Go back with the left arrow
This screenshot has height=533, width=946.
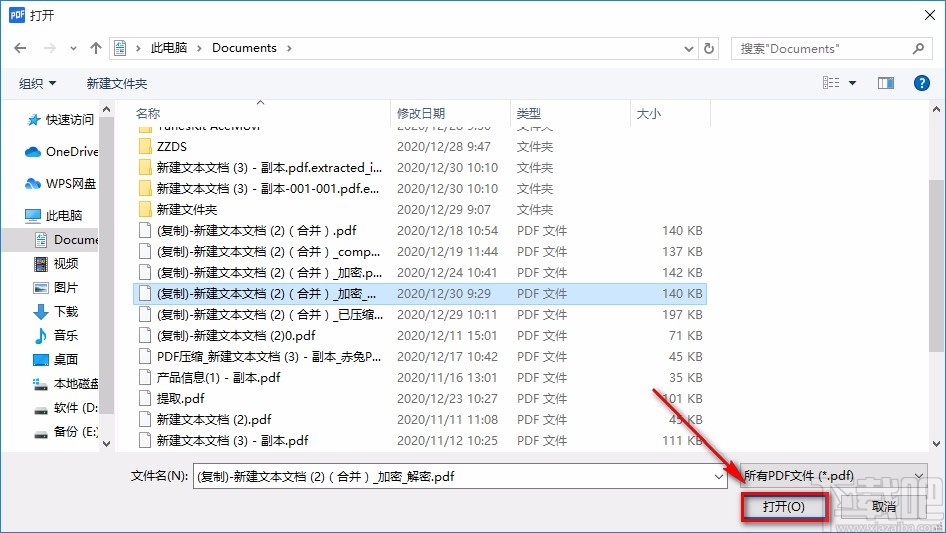(20, 48)
